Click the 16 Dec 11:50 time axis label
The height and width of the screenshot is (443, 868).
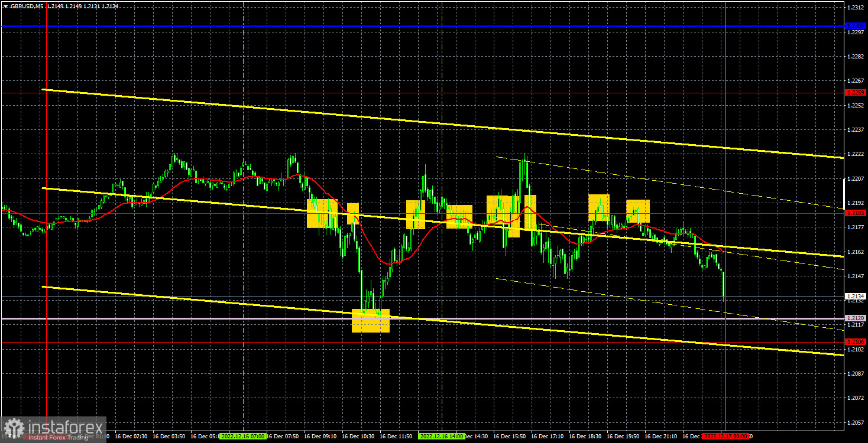click(x=396, y=437)
